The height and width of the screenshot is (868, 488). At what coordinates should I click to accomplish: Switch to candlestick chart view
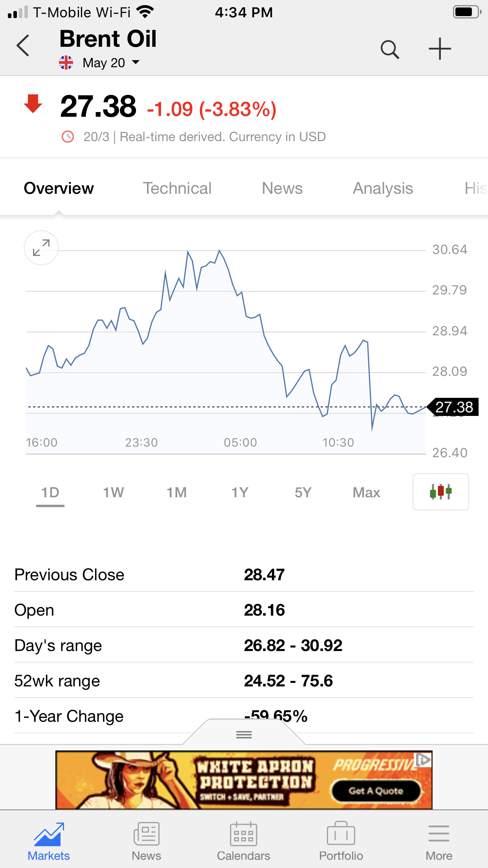[x=440, y=492]
